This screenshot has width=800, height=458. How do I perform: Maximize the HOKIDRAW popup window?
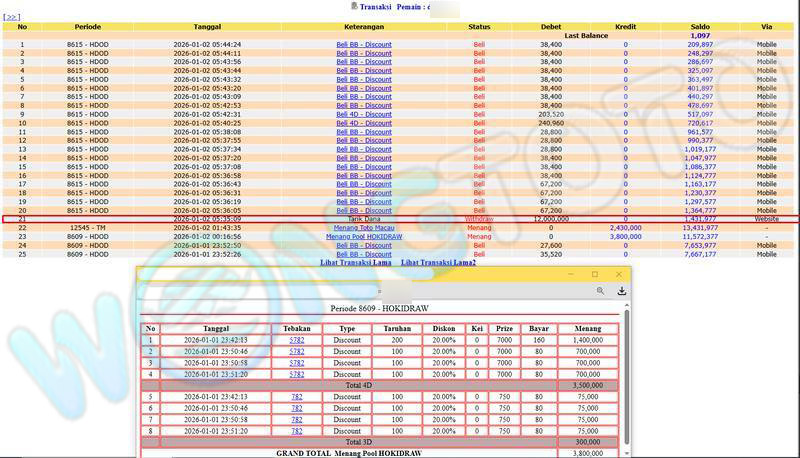[x=594, y=274]
